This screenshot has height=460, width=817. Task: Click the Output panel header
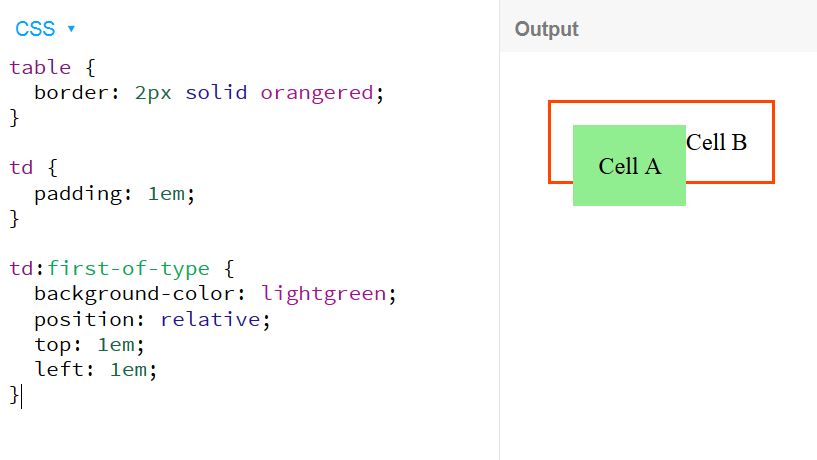pos(547,29)
